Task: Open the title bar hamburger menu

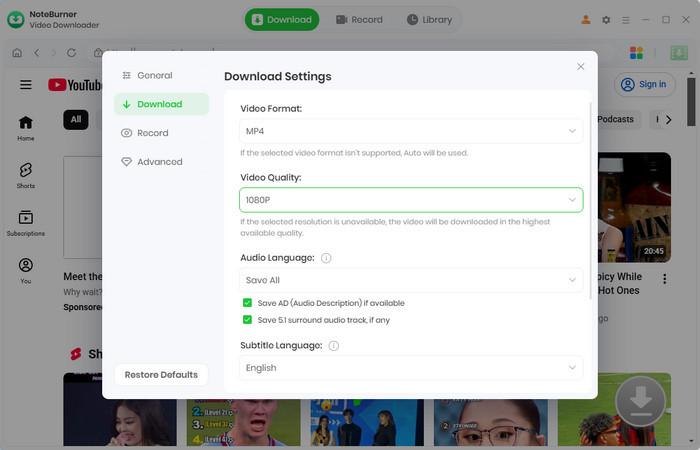Action: (x=626, y=20)
